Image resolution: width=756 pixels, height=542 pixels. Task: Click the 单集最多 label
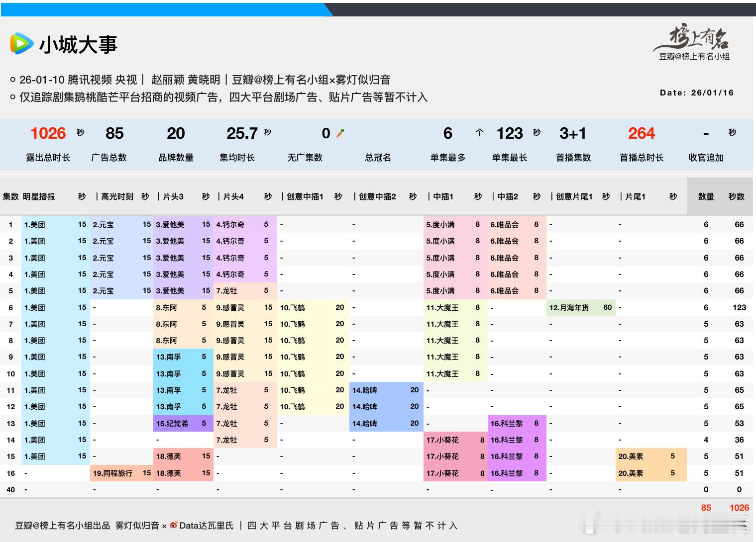pyautogui.click(x=448, y=158)
